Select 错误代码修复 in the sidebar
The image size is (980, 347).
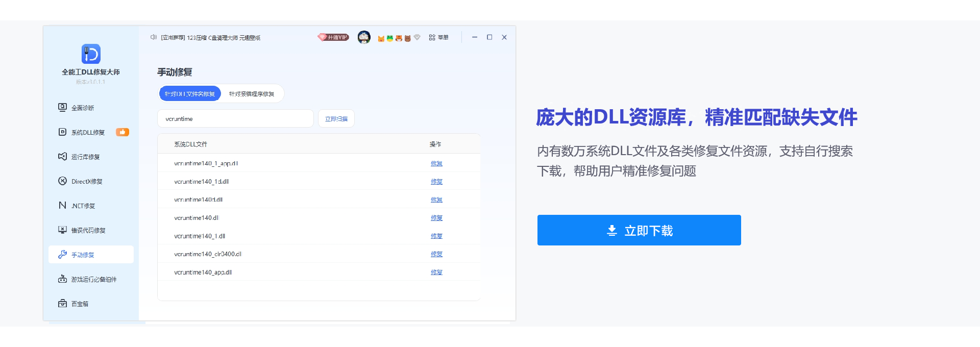[88, 230]
